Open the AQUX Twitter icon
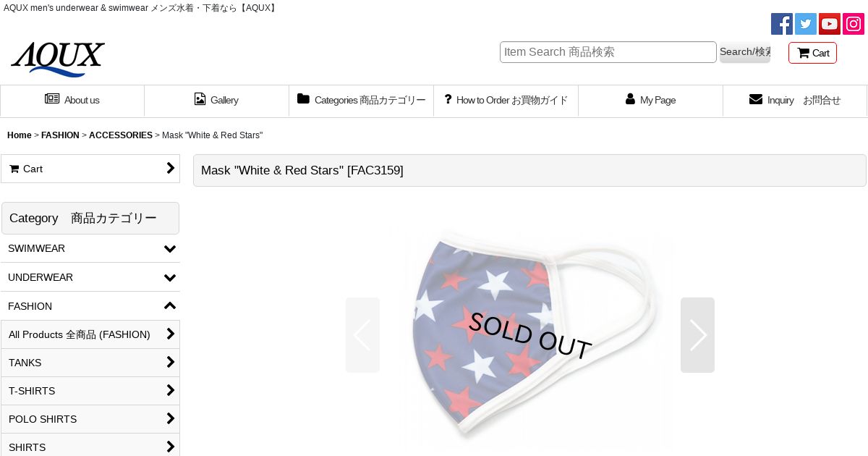868x456 pixels. click(x=805, y=24)
